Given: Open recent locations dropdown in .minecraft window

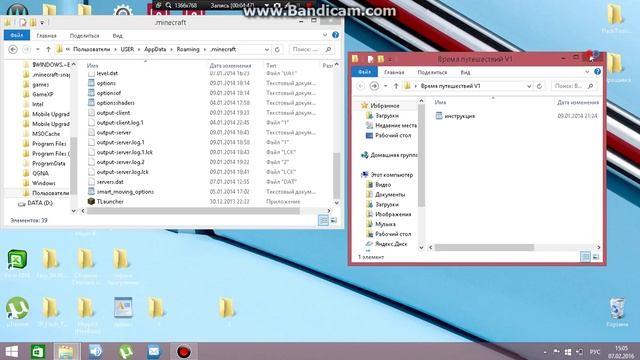Looking at the screenshot, I should (x=38, y=49).
